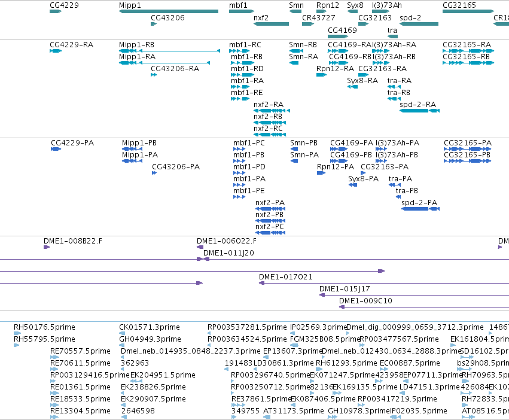
Task: Select the tra-RA transcript
Action: 394,87
